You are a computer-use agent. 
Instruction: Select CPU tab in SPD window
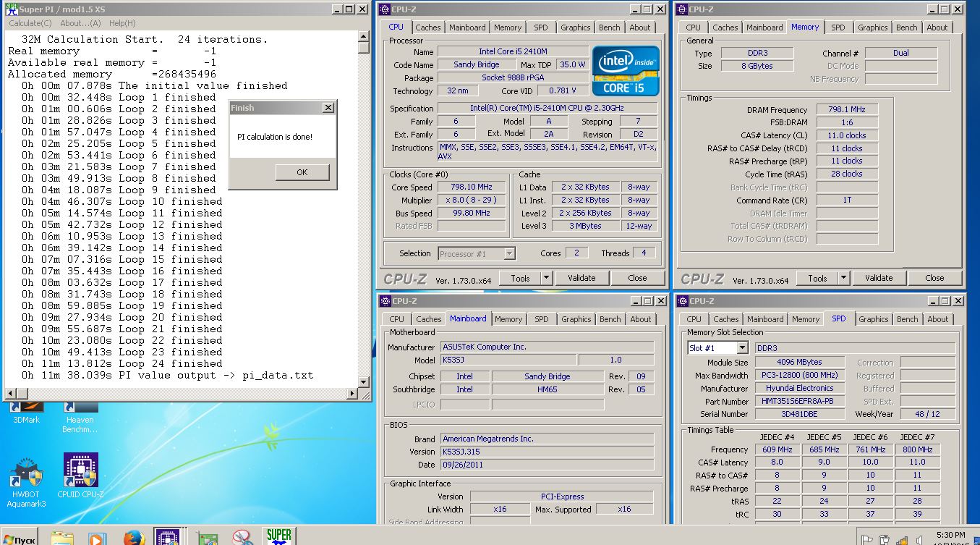tap(694, 319)
